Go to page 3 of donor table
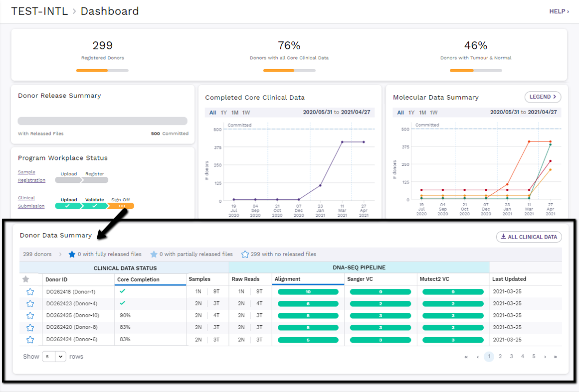Viewport: 579px width, 392px height. tap(512, 357)
